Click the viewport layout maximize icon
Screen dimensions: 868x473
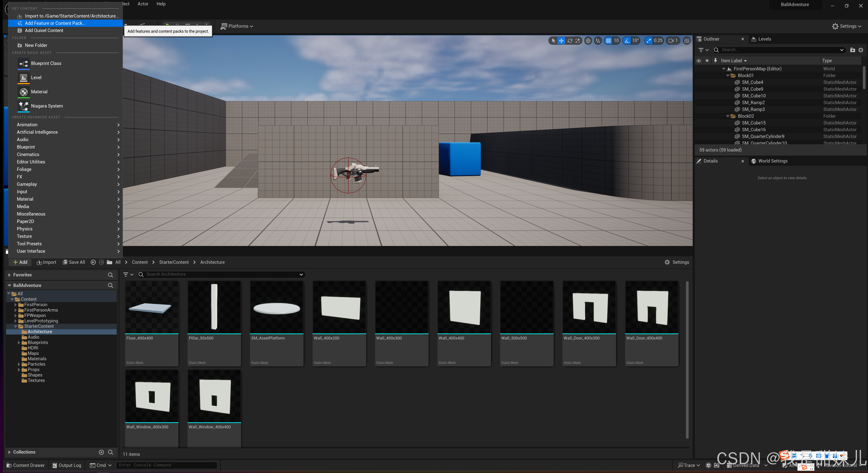tap(687, 41)
